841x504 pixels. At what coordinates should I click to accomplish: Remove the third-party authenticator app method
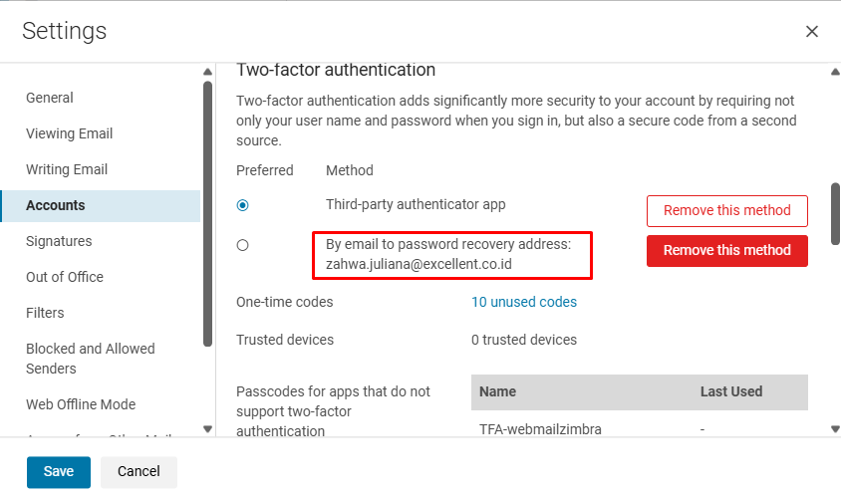(x=726, y=210)
